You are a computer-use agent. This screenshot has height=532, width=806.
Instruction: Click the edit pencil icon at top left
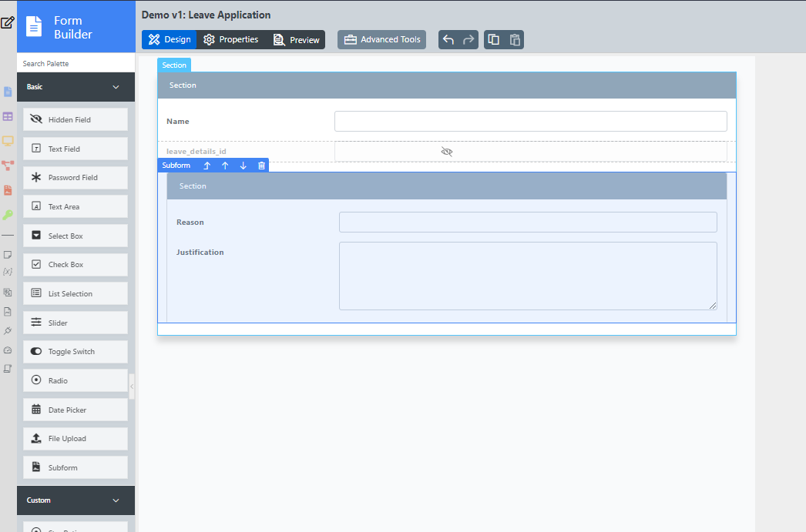8,22
